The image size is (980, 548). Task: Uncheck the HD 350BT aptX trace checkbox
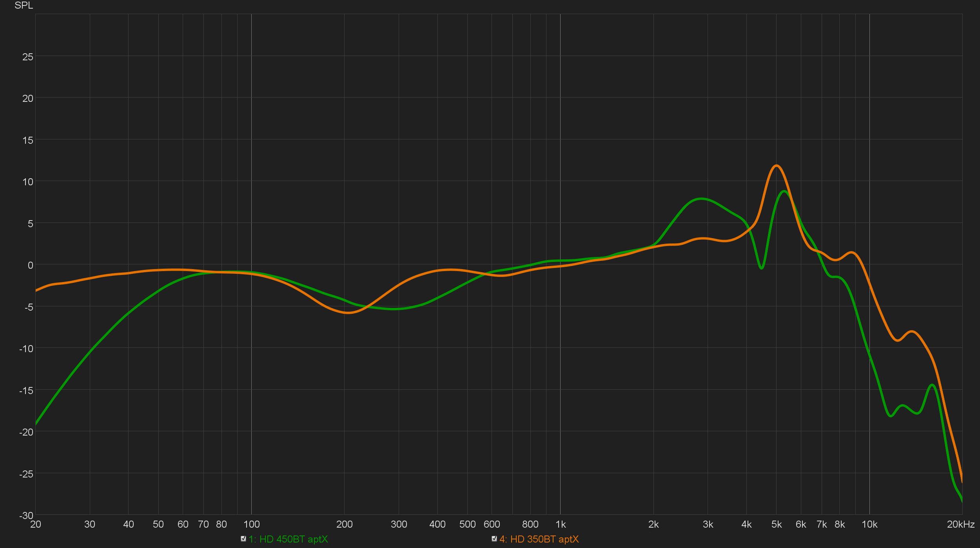494,539
